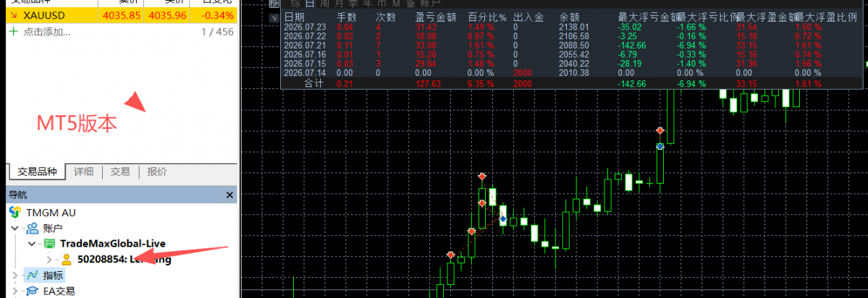The image size is (868, 298).
Task: Expand the 指标 tree node
Action: [14, 275]
